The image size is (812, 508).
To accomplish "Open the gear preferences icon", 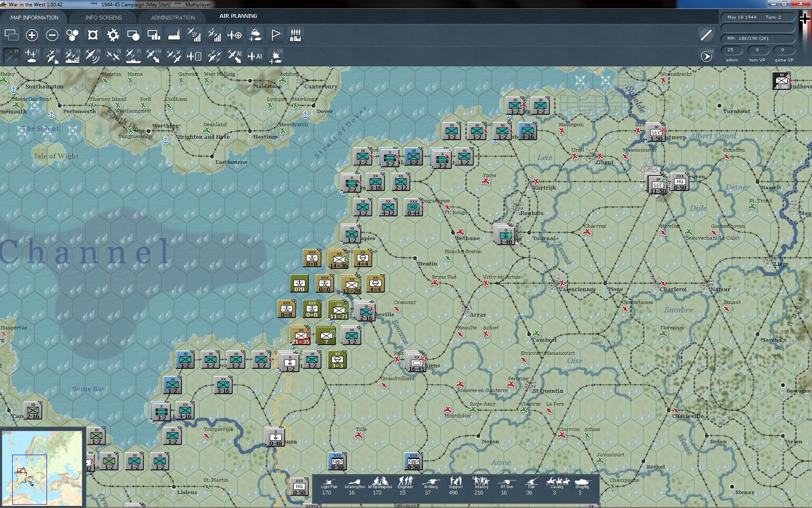I will point(113,35).
